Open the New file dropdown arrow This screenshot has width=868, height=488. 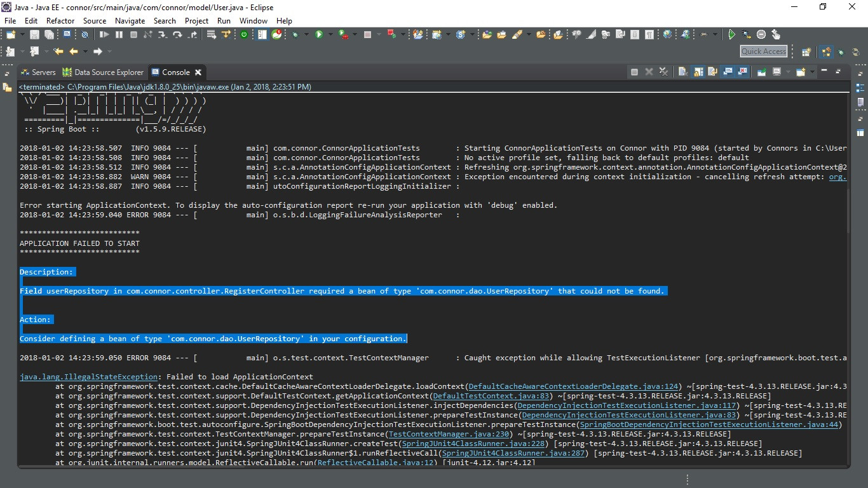[x=22, y=34]
